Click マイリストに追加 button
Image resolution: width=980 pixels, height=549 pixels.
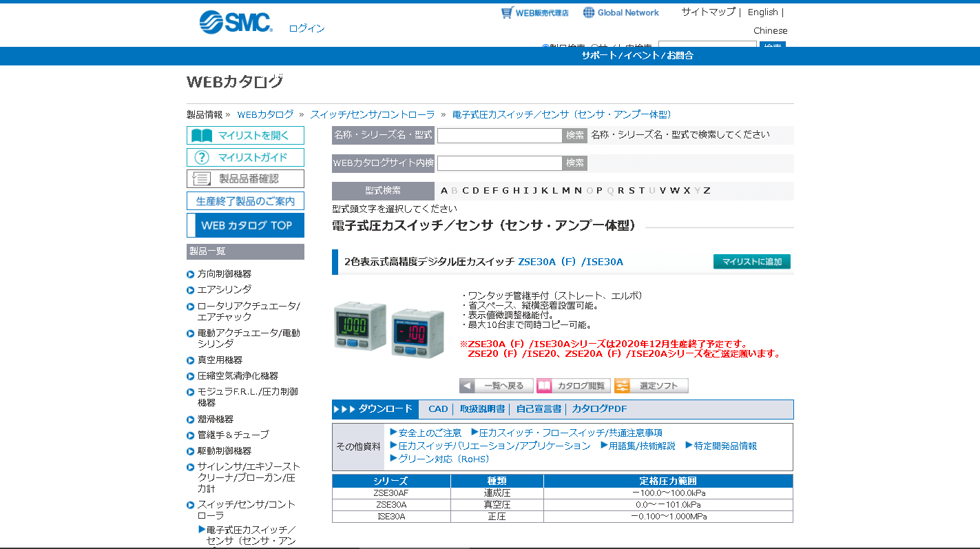coord(752,262)
